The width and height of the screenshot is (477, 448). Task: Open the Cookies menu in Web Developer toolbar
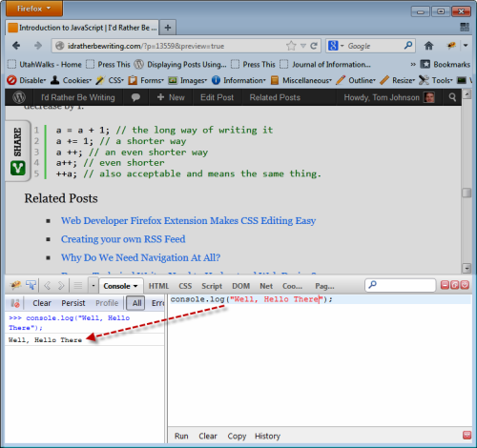tap(72, 80)
